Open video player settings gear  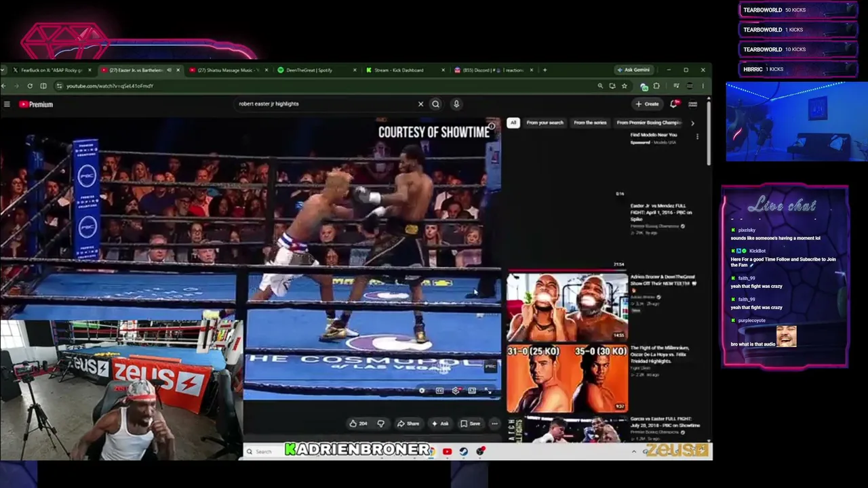pos(456,391)
